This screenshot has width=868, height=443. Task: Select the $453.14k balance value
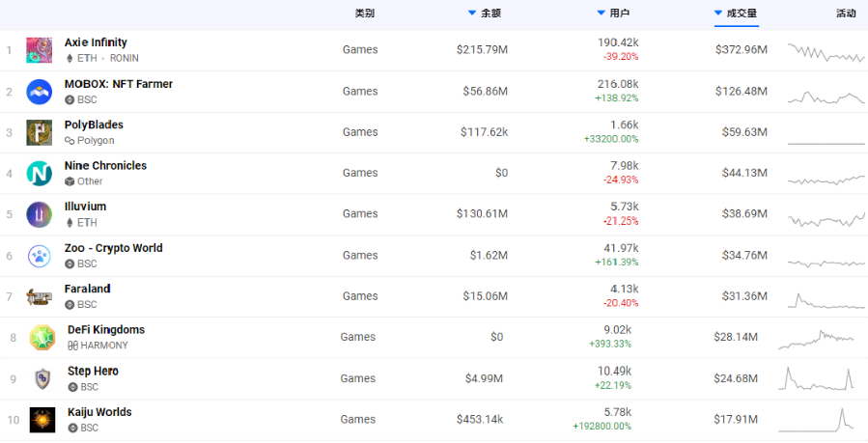click(x=480, y=420)
